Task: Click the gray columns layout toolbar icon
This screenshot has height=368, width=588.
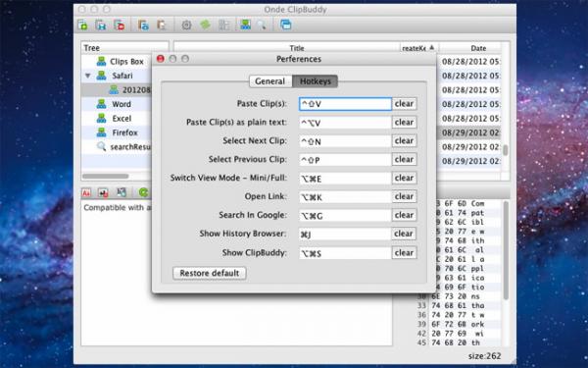Action: click(223, 25)
